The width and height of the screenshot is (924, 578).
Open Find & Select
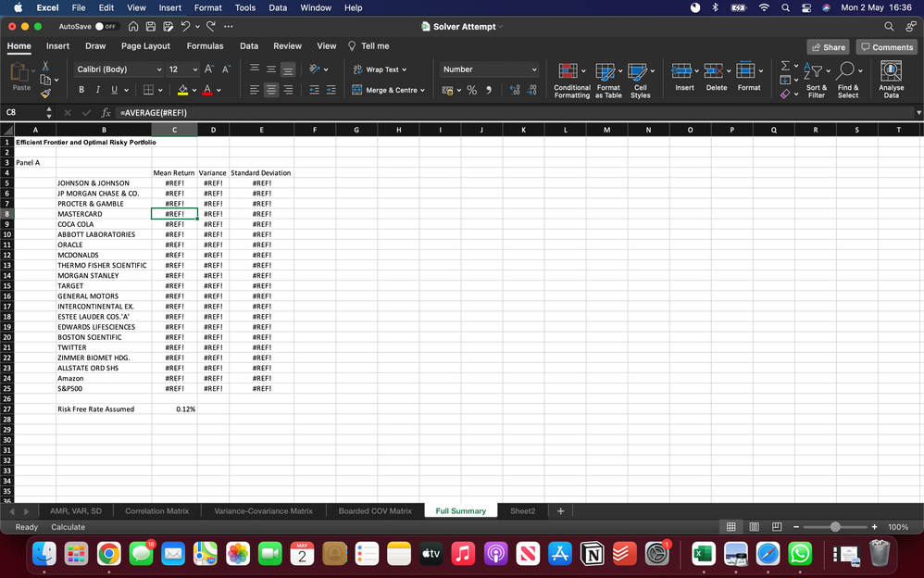pos(848,81)
